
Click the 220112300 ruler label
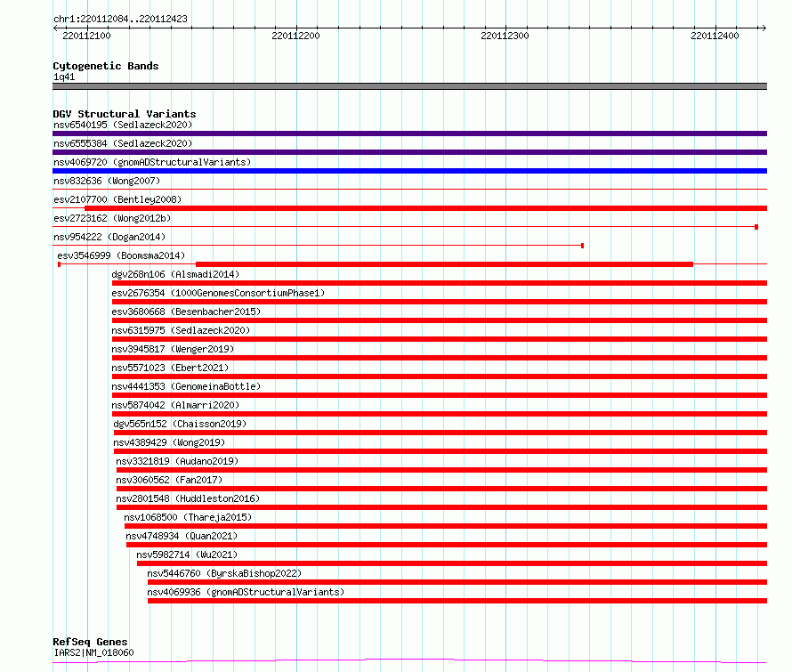505,36
